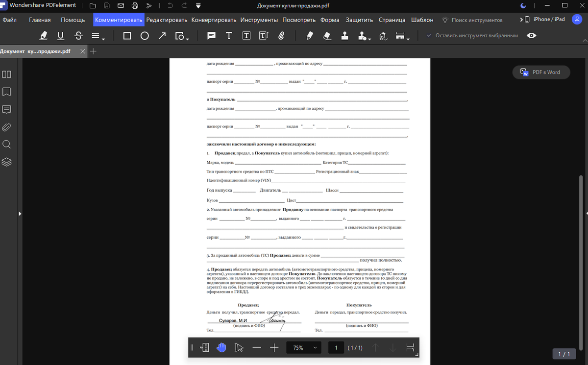Click the Поиск инструментов search field
This screenshot has height=365, width=588.
[x=472, y=20]
